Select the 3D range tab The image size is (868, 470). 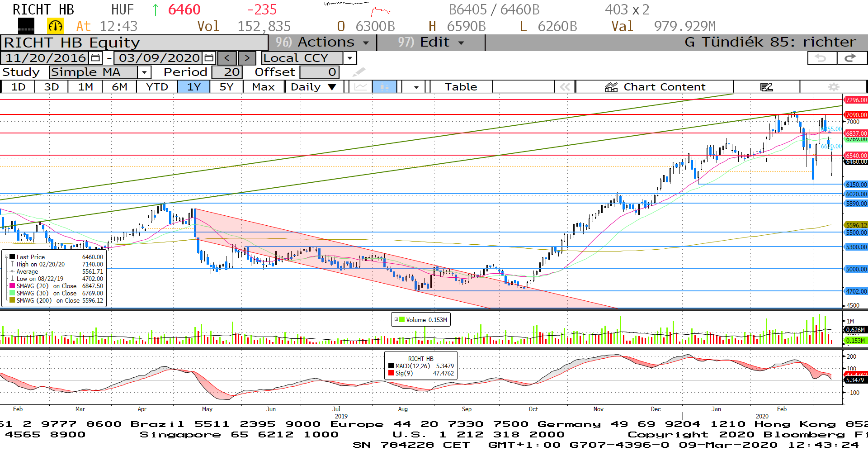[x=52, y=87]
